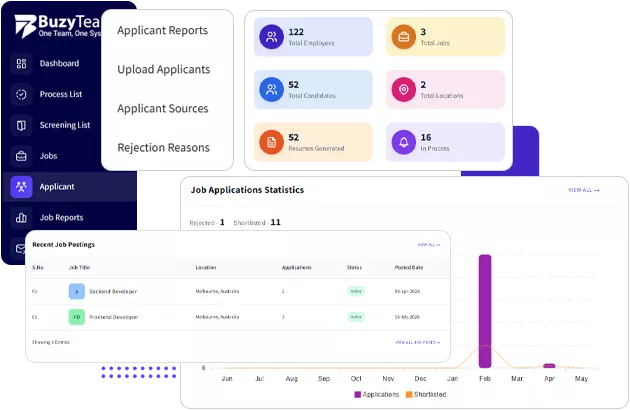Click the Resumes Generated document icon
630x410 pixels.
(x=272, y=142)
